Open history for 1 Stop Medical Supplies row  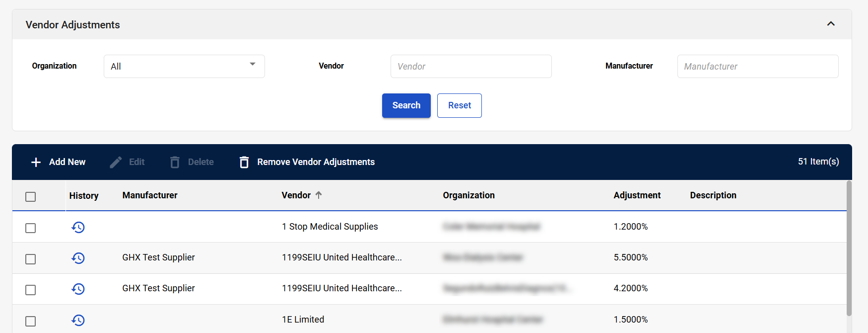(x=78, y=227)
